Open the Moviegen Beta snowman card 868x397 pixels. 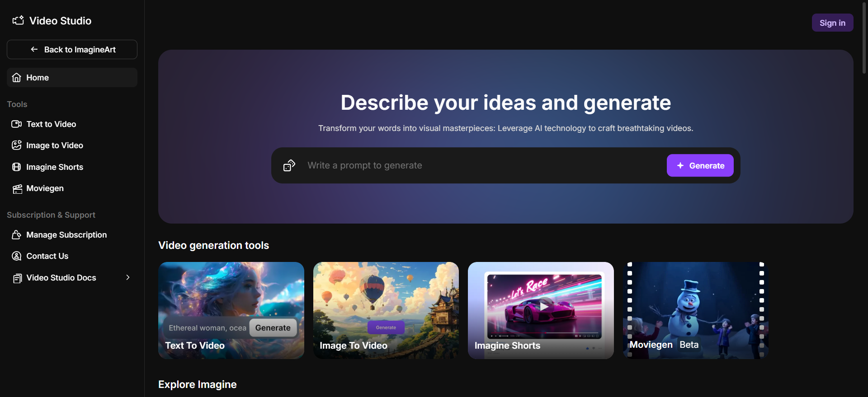pos(696,311)
